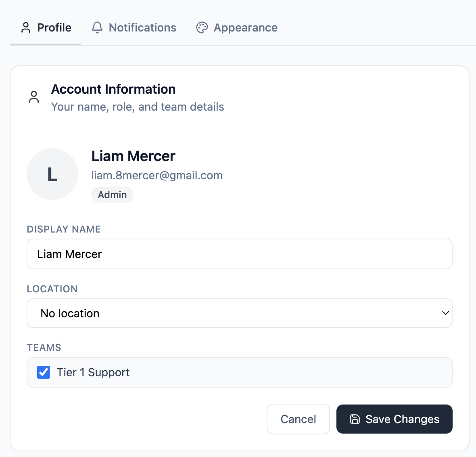
Task: Switch to the Notifications tab
Action: coord(134,27)
